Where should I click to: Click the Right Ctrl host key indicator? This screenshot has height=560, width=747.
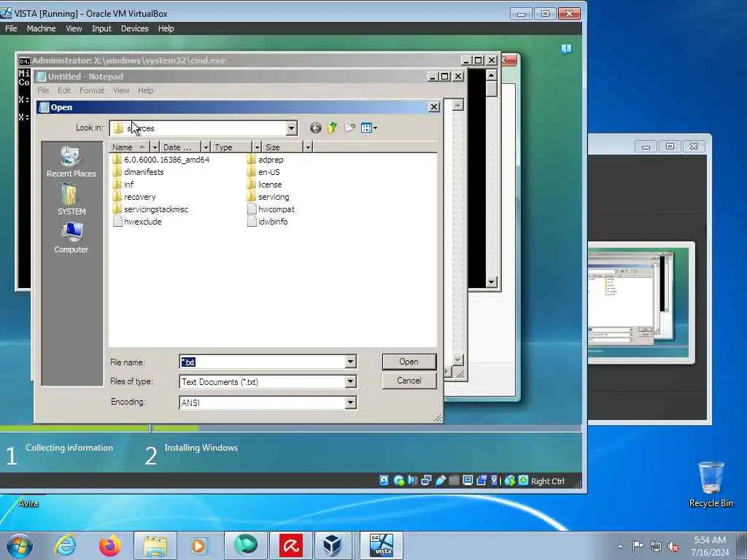[547, 481]
